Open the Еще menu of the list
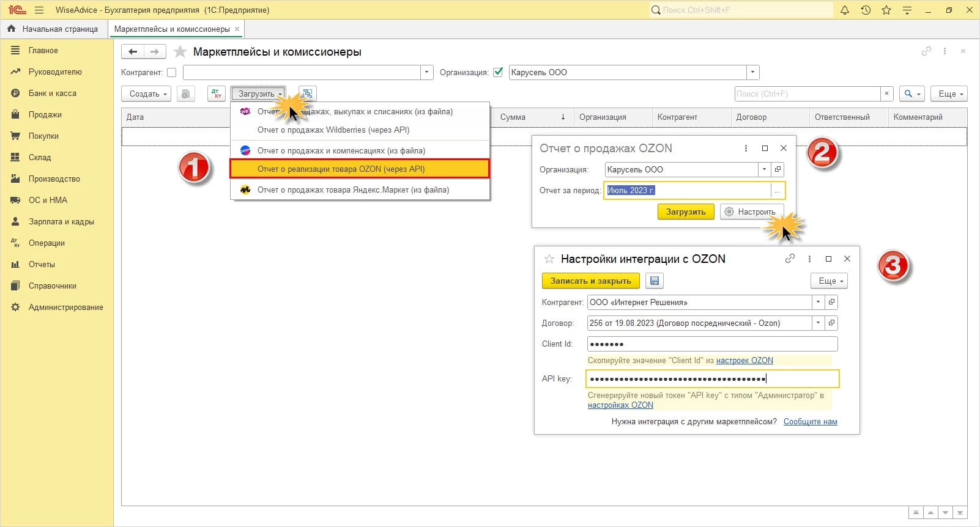Viewport: 980px width, 527px height. pos(950,94)
